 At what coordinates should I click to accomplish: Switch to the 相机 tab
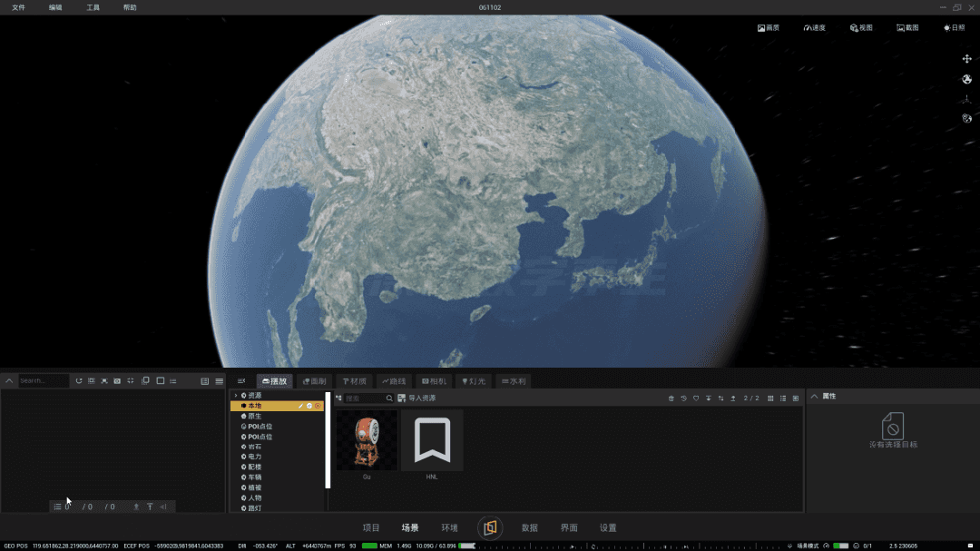(434, 381)
